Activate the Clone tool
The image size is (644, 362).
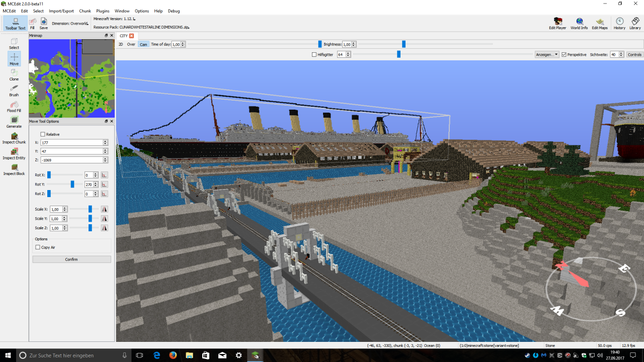pos(14,74)
